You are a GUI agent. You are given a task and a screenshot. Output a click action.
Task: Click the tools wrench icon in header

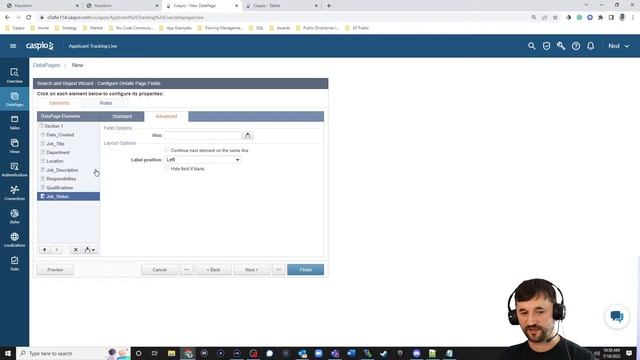point(561,46)
